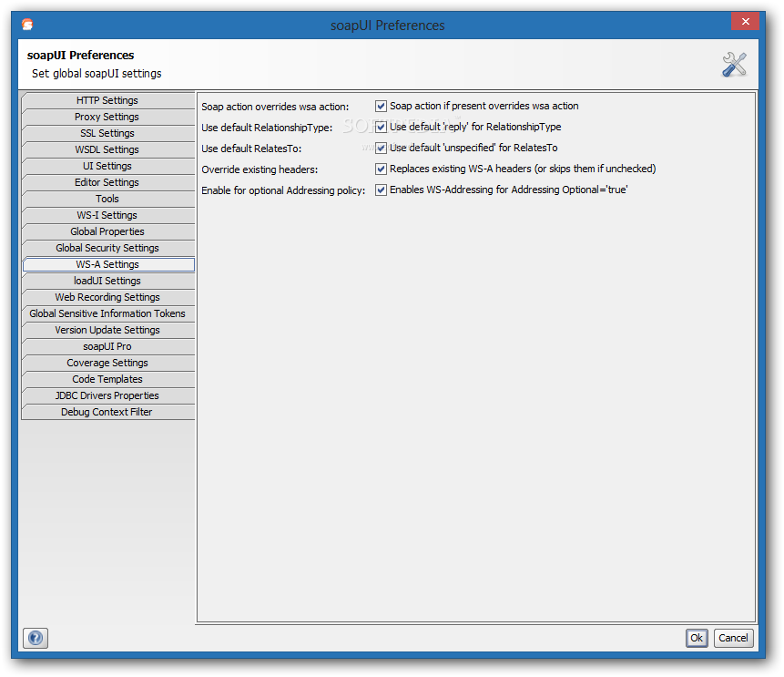Select Code Templates tab
Screen dimensions: 784x677
click(108, 379)
